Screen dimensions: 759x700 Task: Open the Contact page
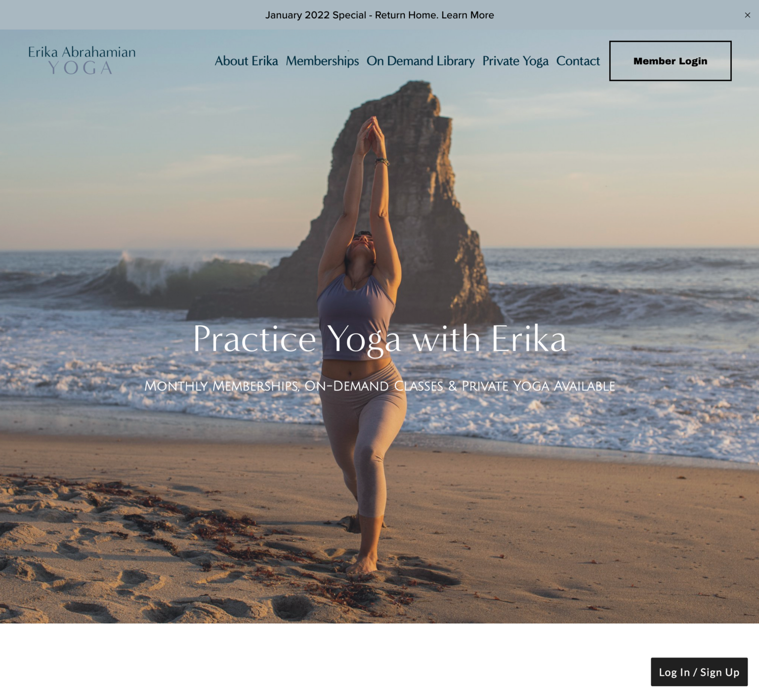pyautogui.click(x=578, y=61)
